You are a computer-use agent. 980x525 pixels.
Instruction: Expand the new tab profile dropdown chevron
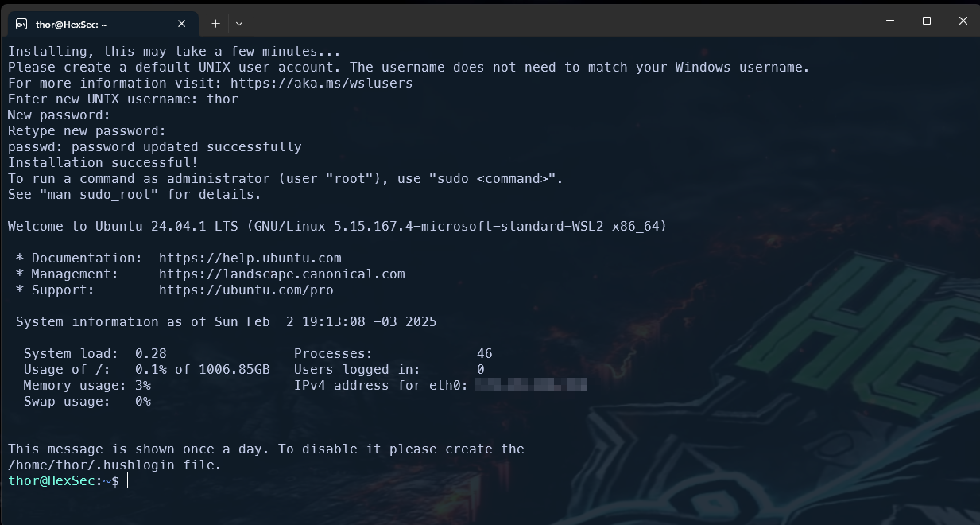click(x=239, y=24)
